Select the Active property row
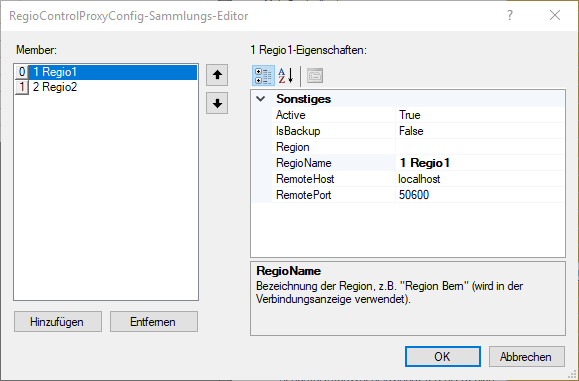 (334, 115)
